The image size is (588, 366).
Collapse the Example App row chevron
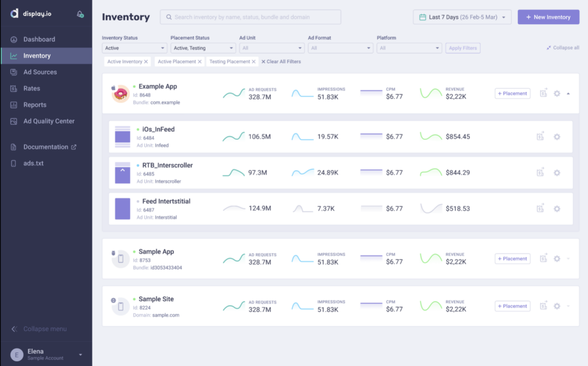pyautogui.click(x=568, y=94)
